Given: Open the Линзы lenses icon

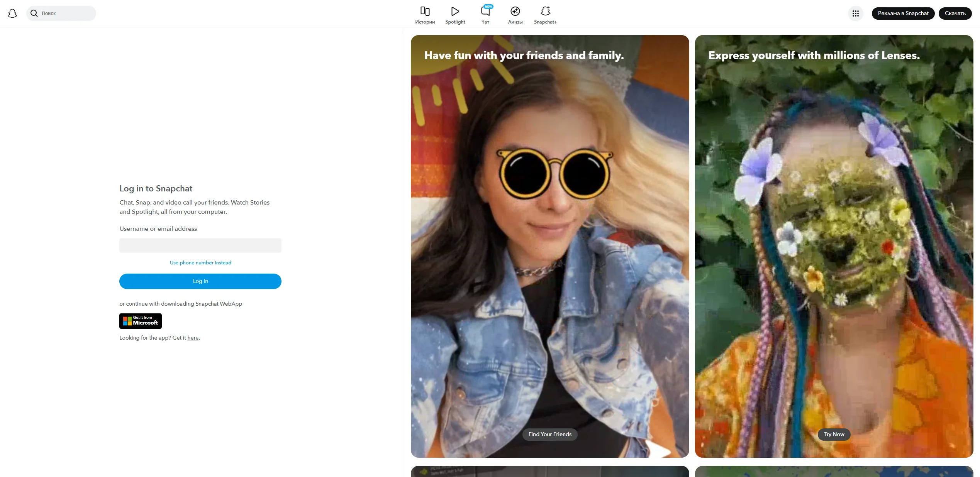Looking at the screenshot, I should click(x=515, y=11).
